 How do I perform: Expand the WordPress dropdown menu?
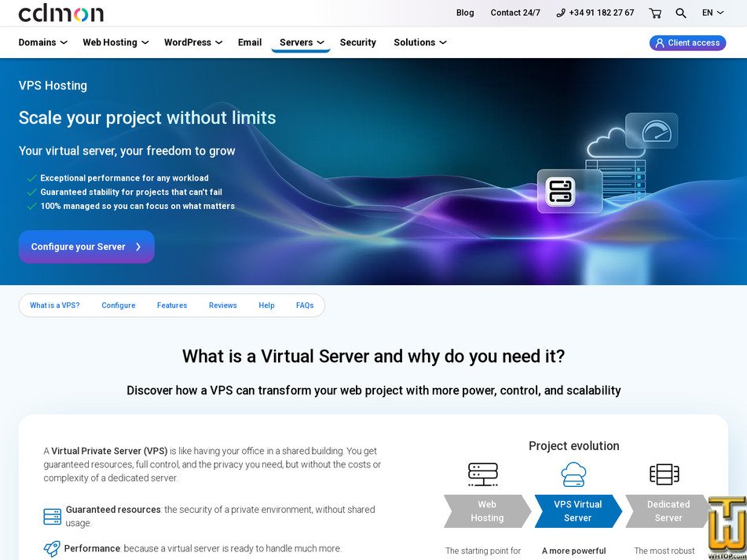pyautogui.click(x=192, y=42)
